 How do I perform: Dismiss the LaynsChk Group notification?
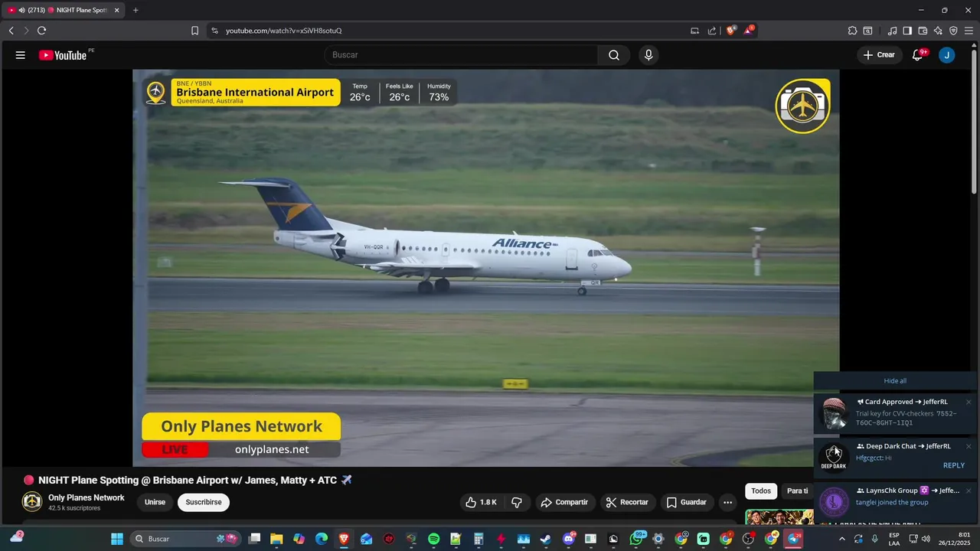coord(968,491)
